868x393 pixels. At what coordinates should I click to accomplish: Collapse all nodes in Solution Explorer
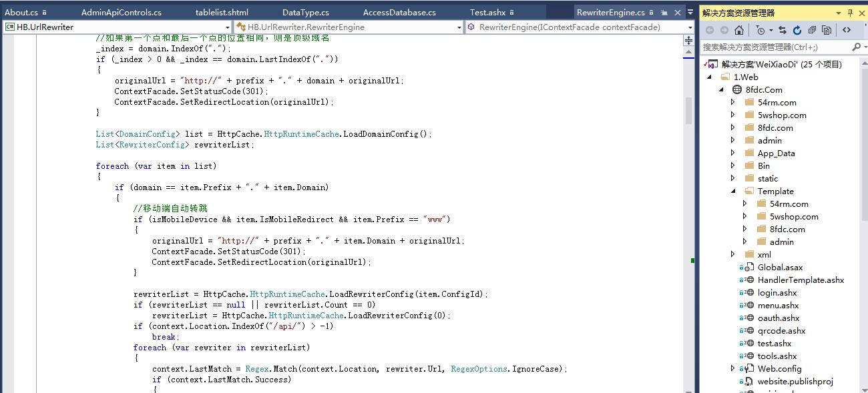(x=812, y=30)
